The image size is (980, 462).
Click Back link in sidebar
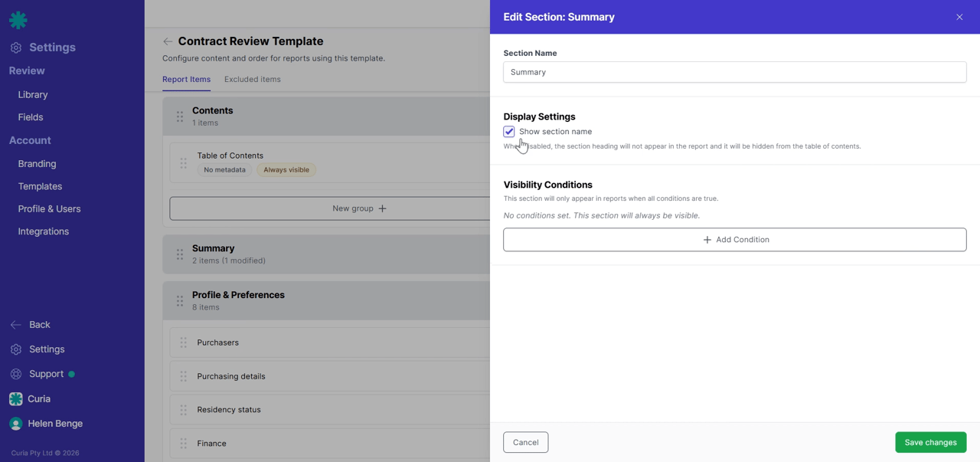(40, 325)
